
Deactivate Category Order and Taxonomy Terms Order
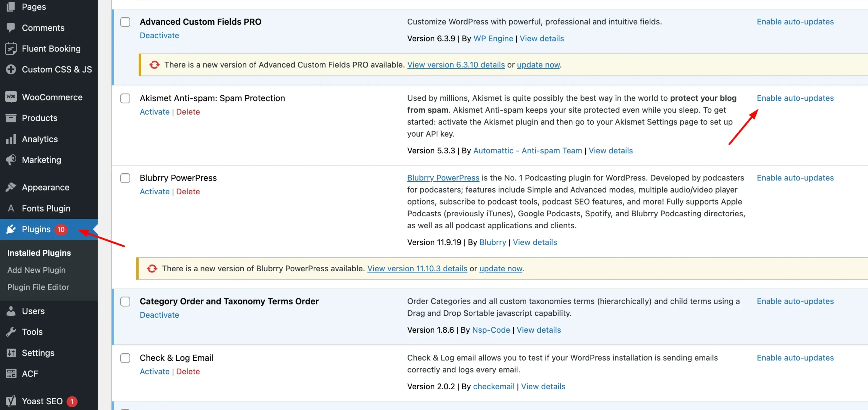coord(159,315)
